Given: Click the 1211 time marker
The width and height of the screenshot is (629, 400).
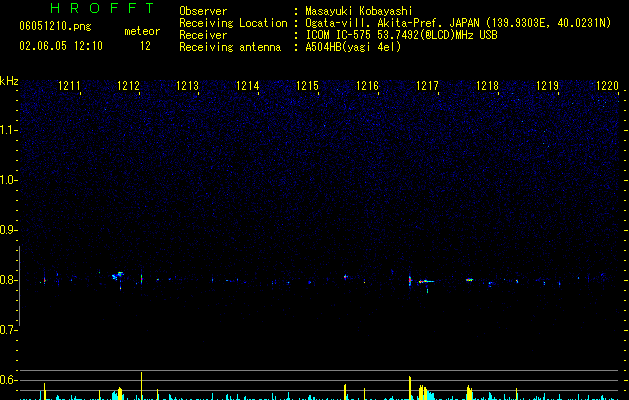Looking at the screenshot, I should (69, 86).
